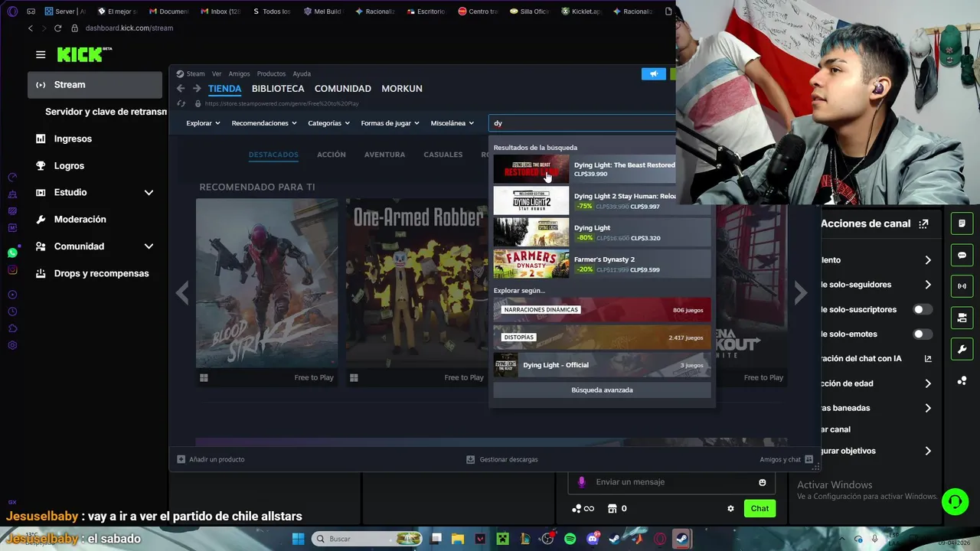Switch to the BIBLIOTECA tab in Steam
Screen dimensions: 980x551
[278, 89]
